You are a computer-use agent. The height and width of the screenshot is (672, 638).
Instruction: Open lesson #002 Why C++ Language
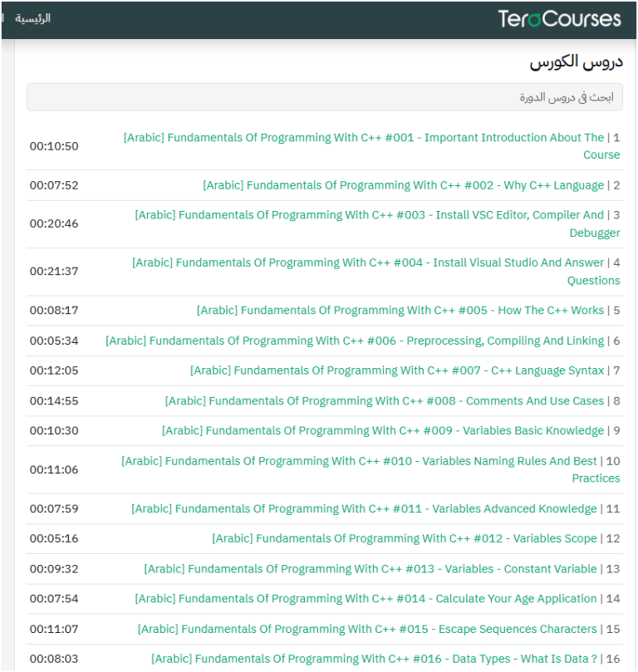click(404, 185)
